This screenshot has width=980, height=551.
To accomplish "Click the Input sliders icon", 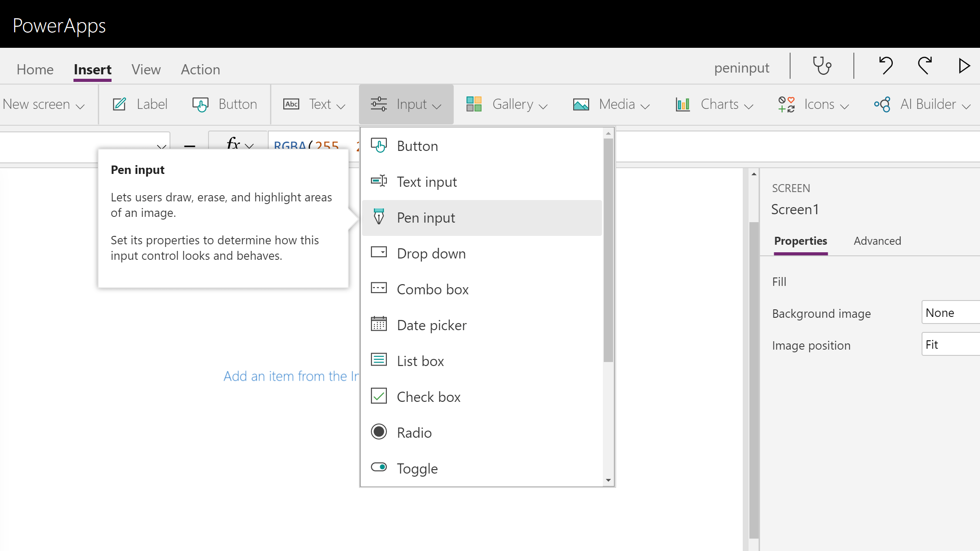I will [x=379, y=104].
